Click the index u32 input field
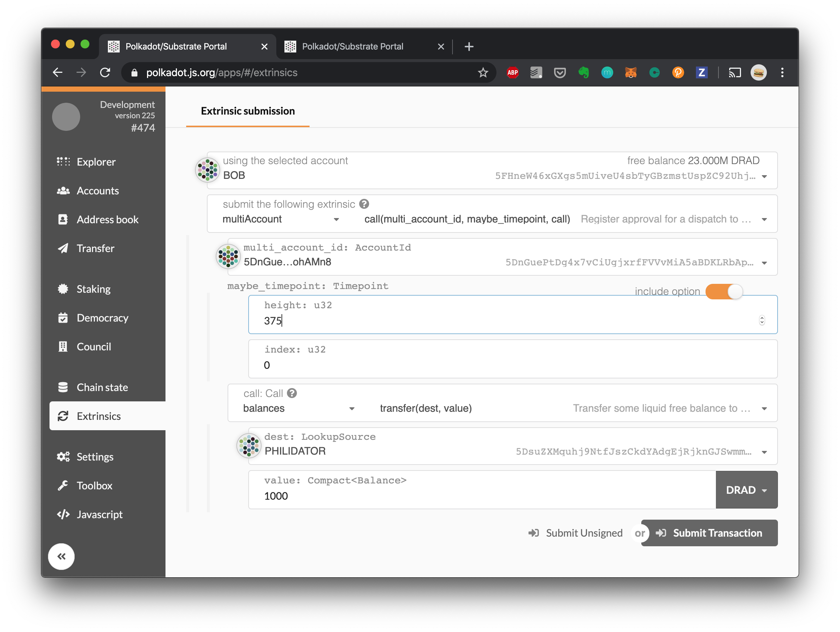This screenshot has width=840, height=632. 512,365
